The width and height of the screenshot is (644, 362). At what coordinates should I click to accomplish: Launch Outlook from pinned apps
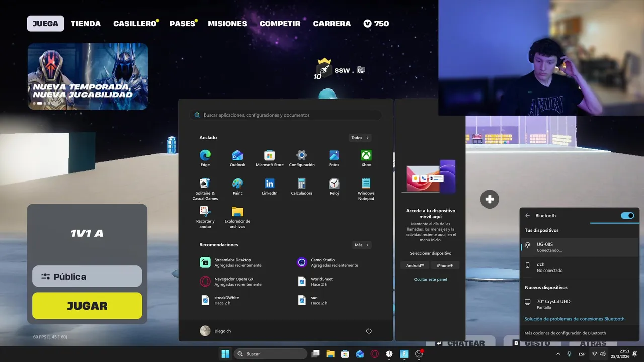pos(237,158)
